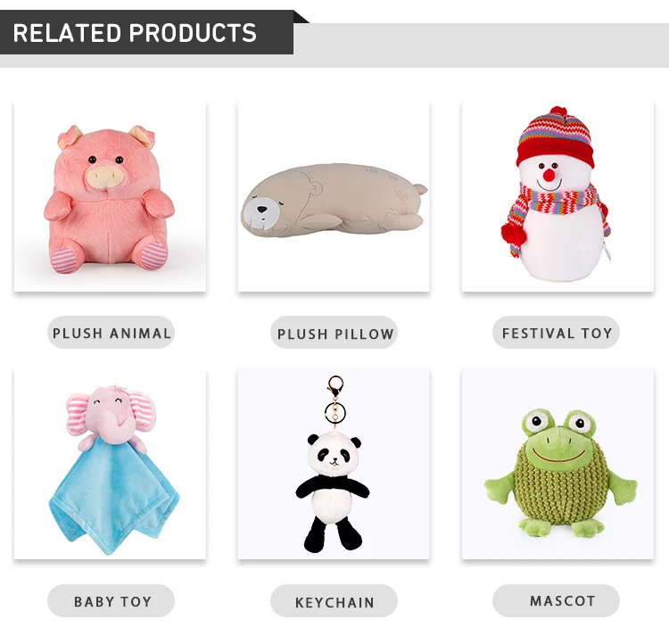Image resolution: width=669 pixels, height=644 pixels.
Task: Click the snowman's striped knit hat
Action: (555, 136)
